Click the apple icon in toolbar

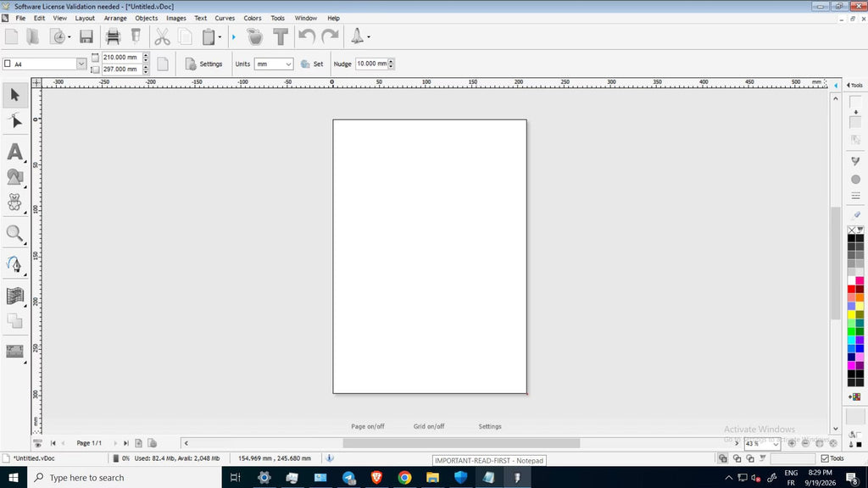click(254, 37)
